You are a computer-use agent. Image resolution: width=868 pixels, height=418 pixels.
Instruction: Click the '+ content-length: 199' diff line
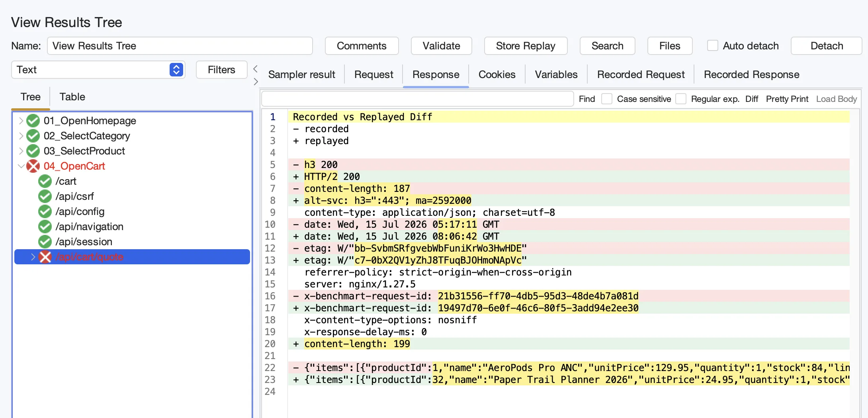pyautogui.click(x=569, y=344)
